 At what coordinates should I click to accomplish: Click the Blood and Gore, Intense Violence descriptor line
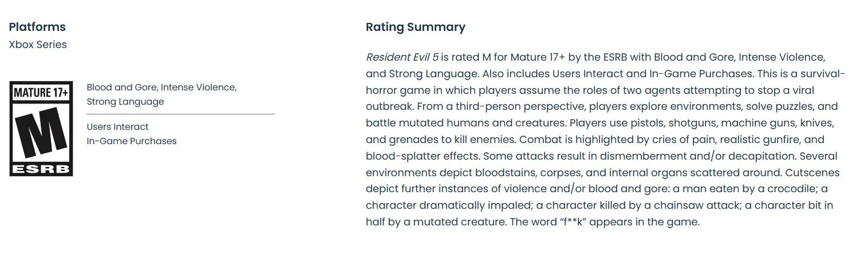click(x=161, y=88)
